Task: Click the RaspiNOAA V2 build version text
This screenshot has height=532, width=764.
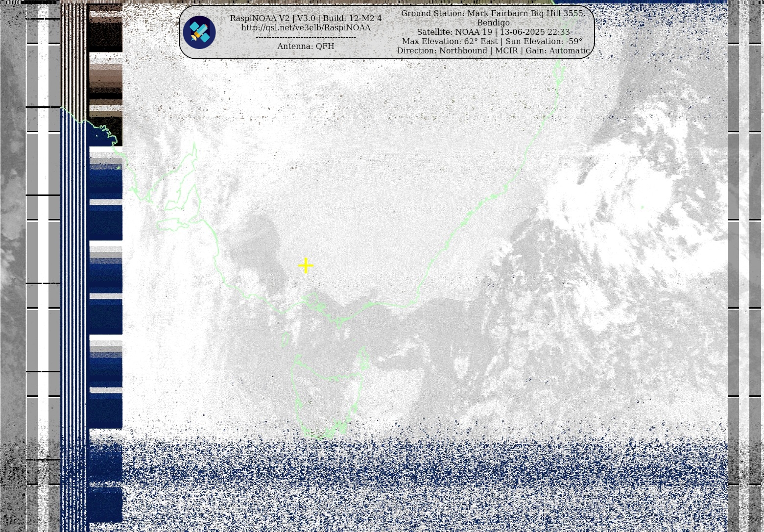Action: (x=306, y=18)
